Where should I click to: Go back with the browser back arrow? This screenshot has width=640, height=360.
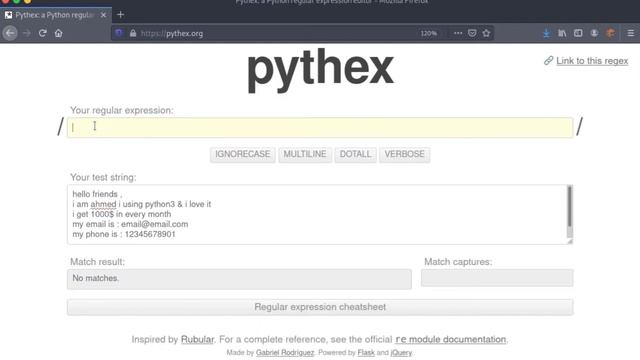(10, 33)
